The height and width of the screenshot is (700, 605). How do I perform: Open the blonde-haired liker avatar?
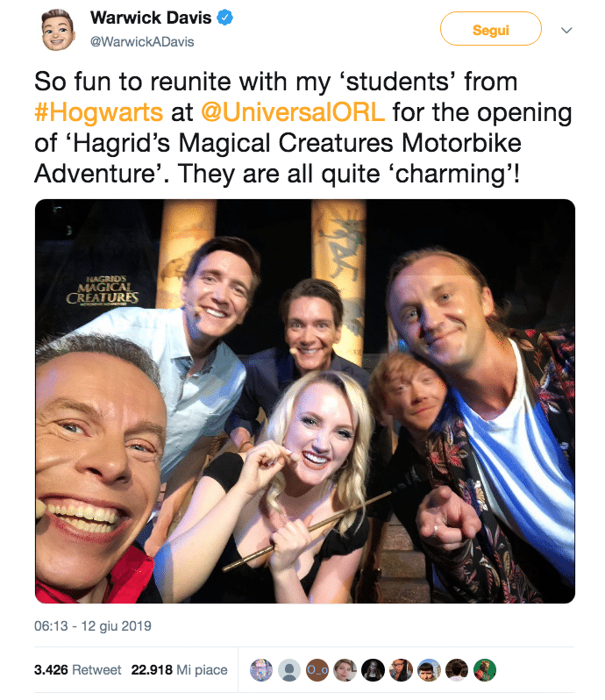(345, 670)
